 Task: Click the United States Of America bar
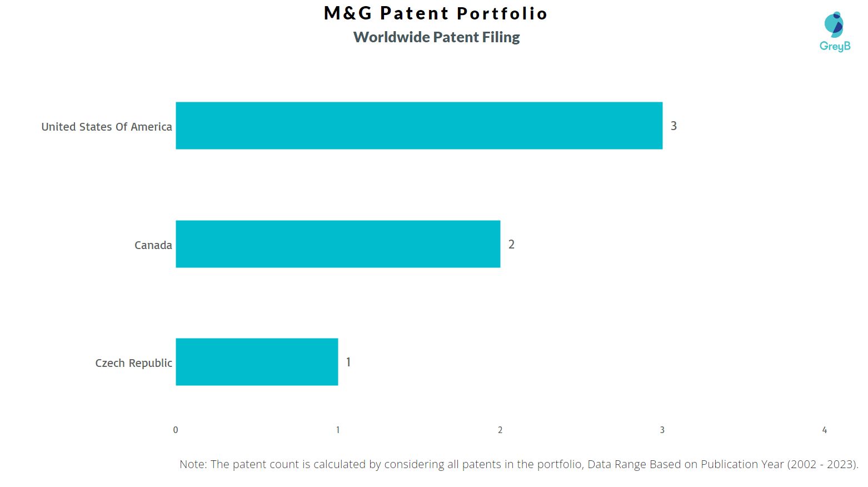point(419,126)
